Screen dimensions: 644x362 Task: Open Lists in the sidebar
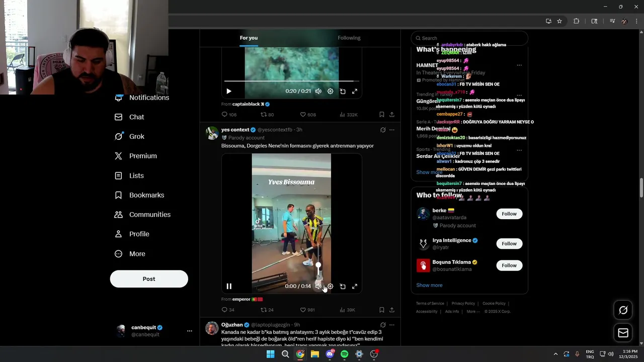coord(129,175)
